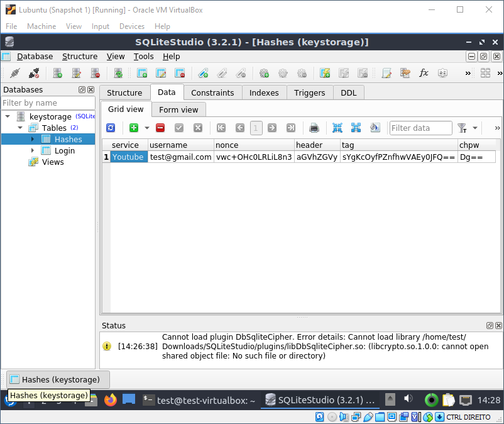Commit changes with checkmark icon
Image resolution: width=504 pixels, height=424 pixels.
coord(179,128)
